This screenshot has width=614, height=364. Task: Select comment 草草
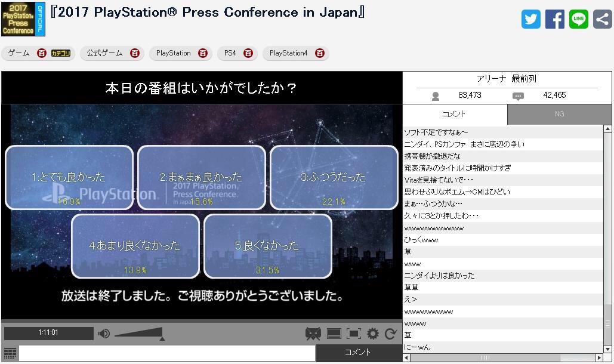point(503,287)
